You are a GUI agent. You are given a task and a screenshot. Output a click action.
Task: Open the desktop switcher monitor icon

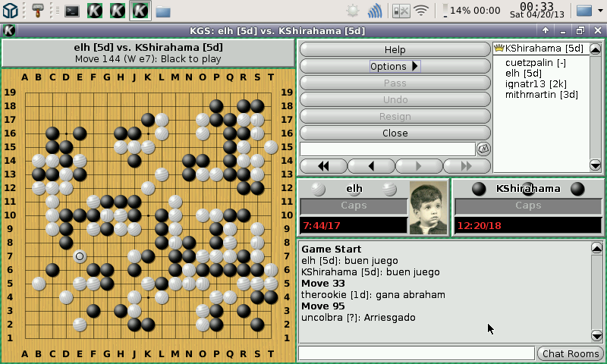pos(584,11)
